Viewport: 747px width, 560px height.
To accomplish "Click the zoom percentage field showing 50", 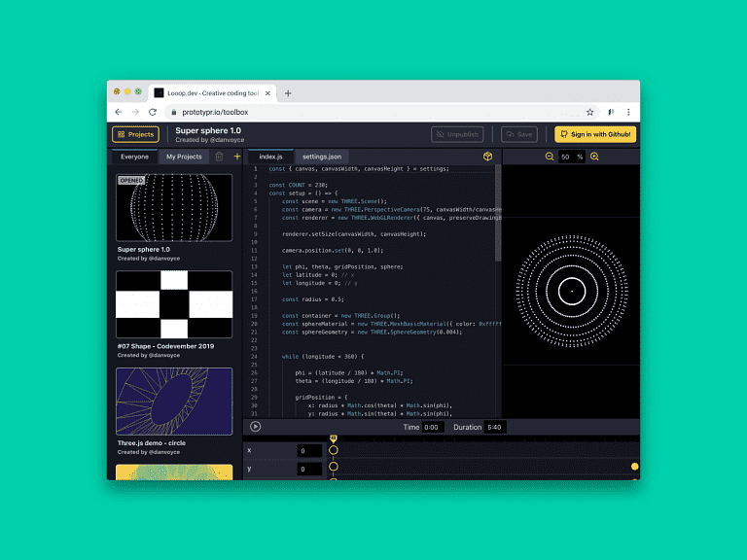I will pyautogui.click(x=565, y=157).
